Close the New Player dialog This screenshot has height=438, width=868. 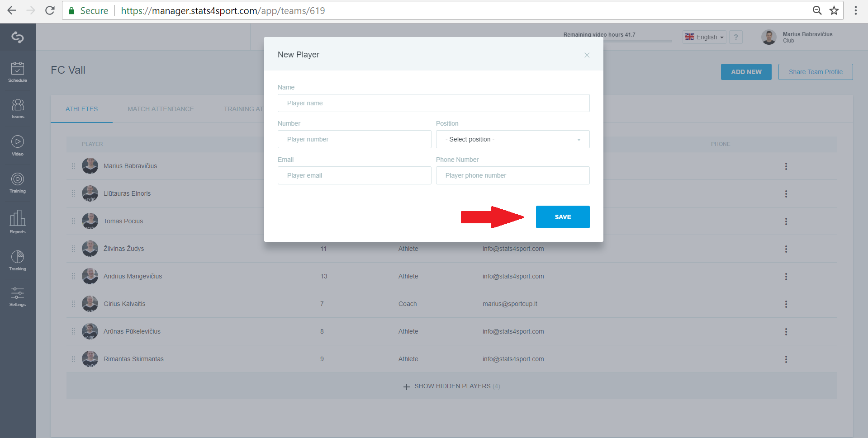pyautogui.click(x=587, y=55)
